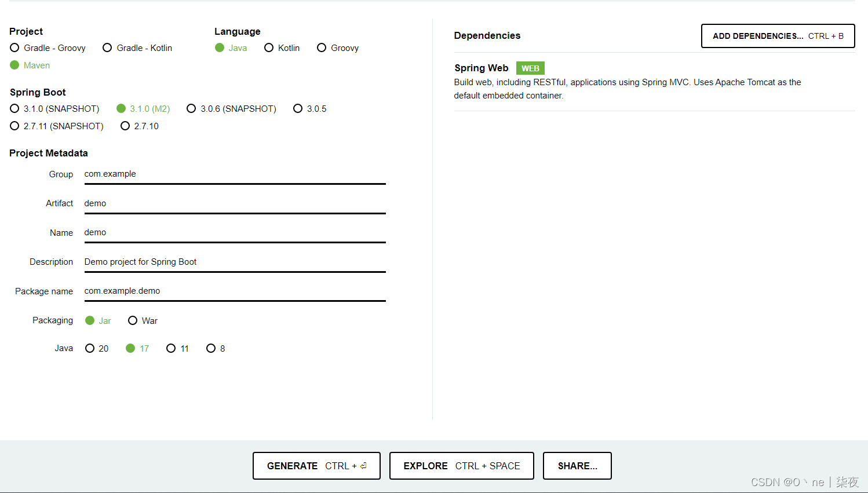This screenshot has width=868, height=493.
Task: Edit the Description field
Action: pyautogui.click(x=235, y=262)
